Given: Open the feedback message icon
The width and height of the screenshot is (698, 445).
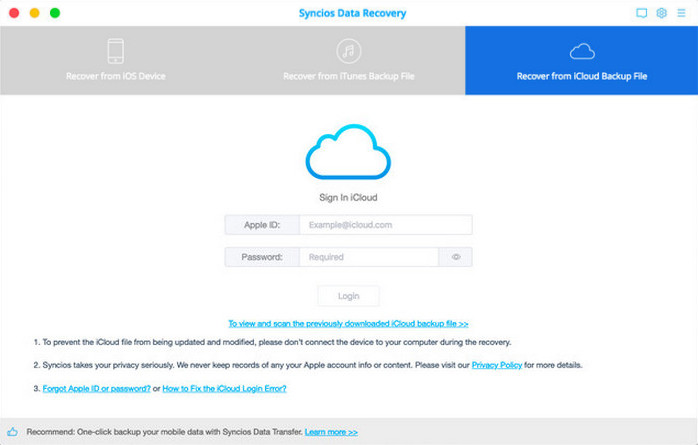Looking at the screenshot, I should point(642,13).
